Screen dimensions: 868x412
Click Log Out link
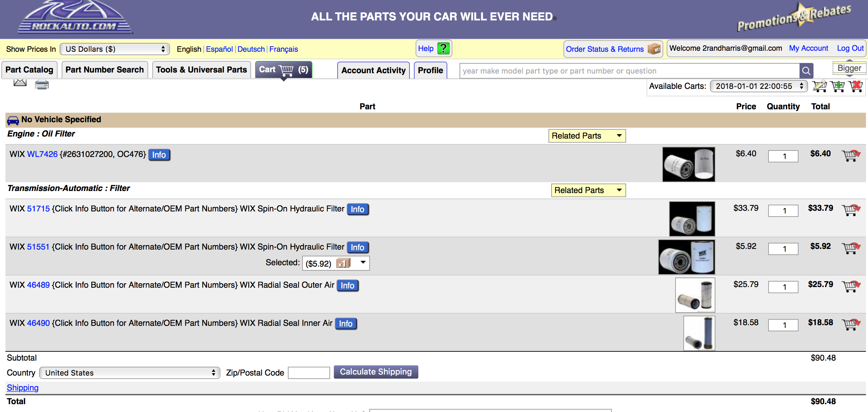coord(850,48)
